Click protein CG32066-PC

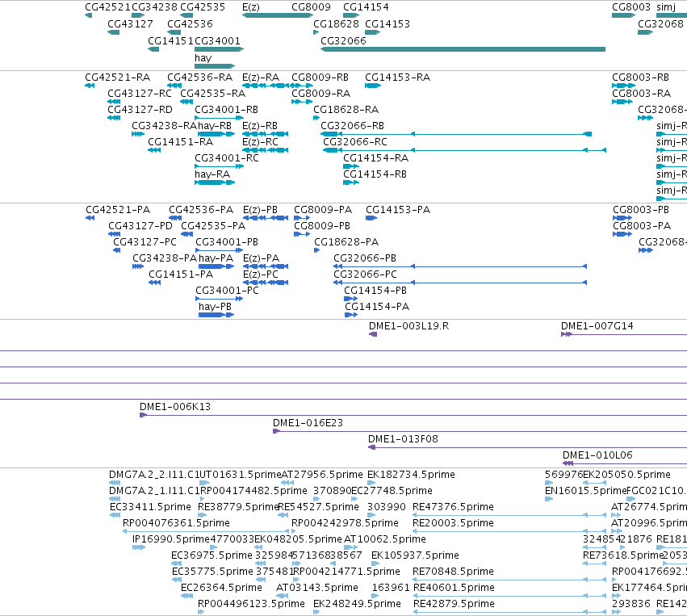pos(365,274)
